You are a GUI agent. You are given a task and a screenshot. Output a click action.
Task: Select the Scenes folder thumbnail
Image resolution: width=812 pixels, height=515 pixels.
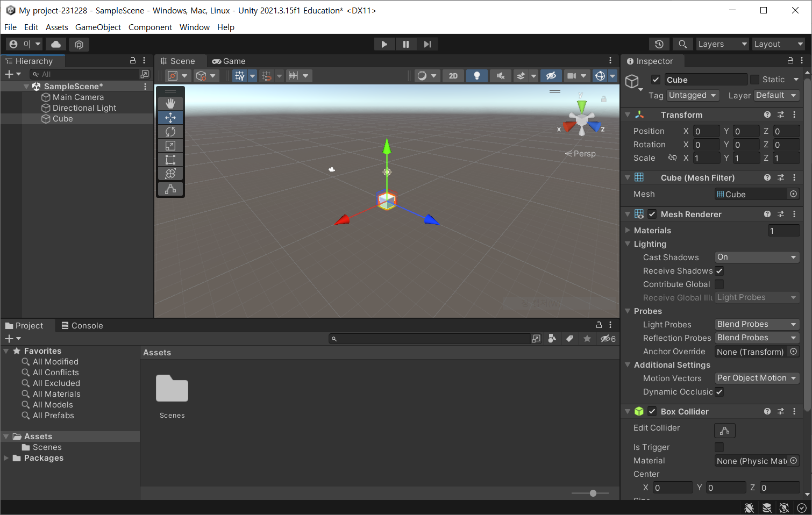(172, 388)
